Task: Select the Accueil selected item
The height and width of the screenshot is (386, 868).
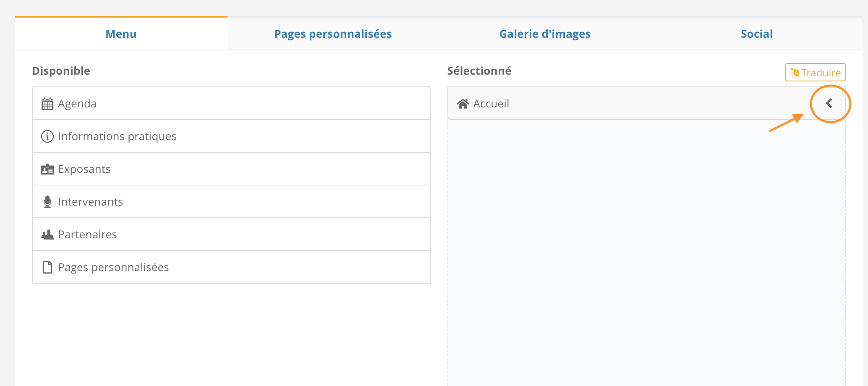Action: click(647, 104)
